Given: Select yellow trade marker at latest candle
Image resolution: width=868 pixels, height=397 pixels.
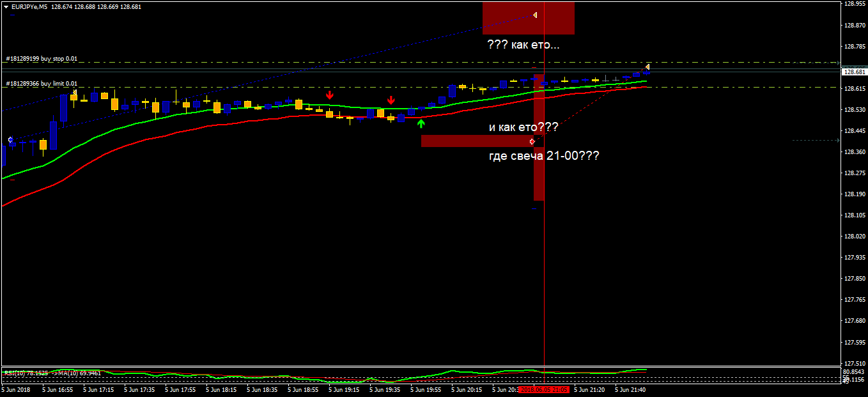Looking at the screenshot, I should (647, 66).
